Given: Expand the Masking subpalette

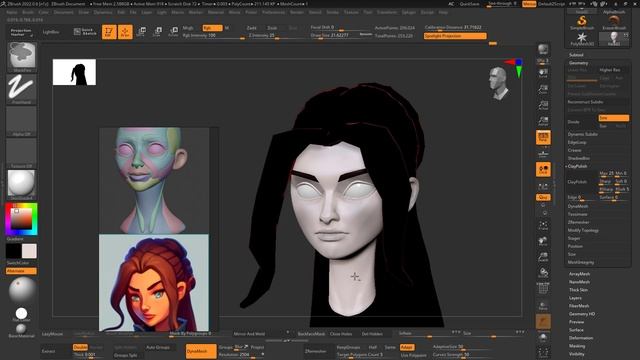Looking at the screenshot, I should pyautogui.click(x=577, y=346).
